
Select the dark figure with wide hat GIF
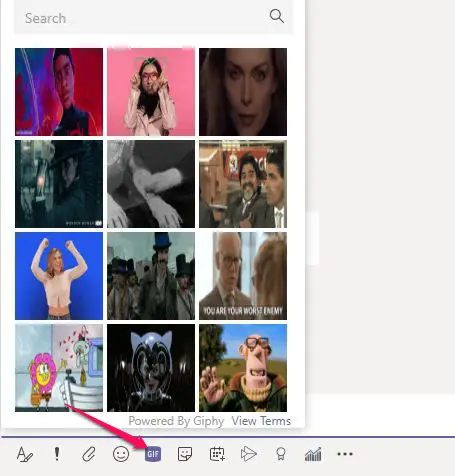59,184
